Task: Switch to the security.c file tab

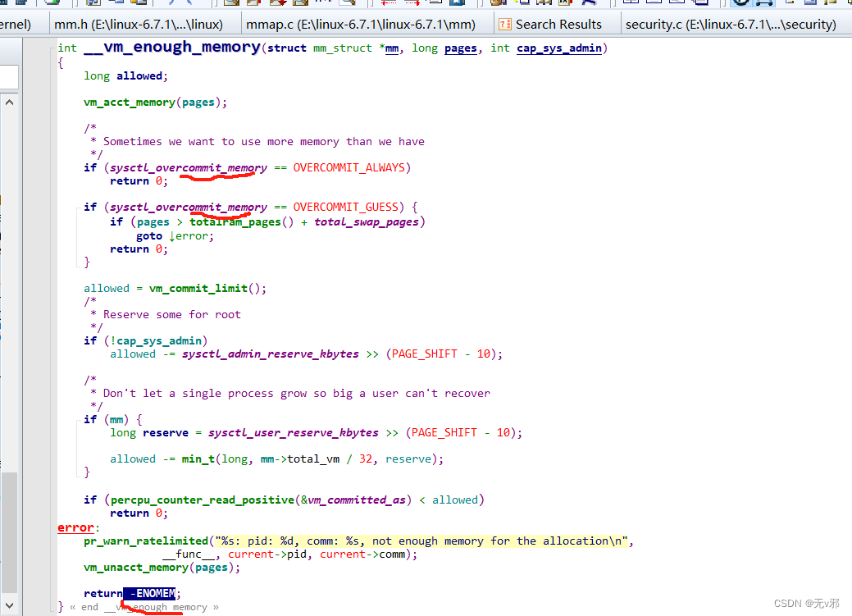Action: pos(731,25)
